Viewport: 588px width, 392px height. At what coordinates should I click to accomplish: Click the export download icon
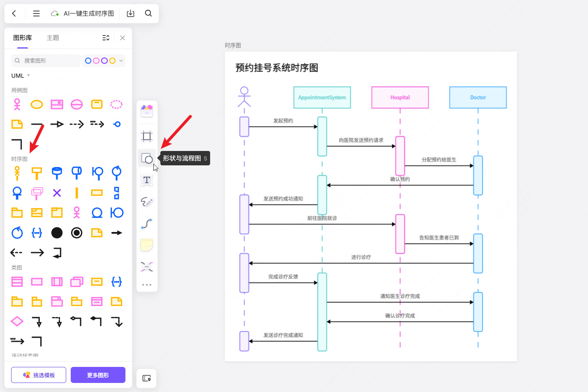[x=130, y=14]
